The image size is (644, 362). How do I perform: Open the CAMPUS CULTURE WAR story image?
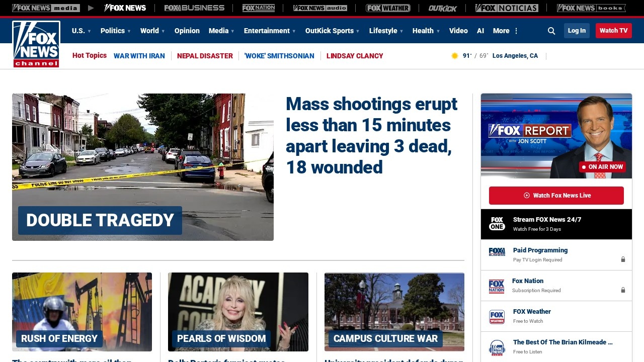click(x=394, y=312)
